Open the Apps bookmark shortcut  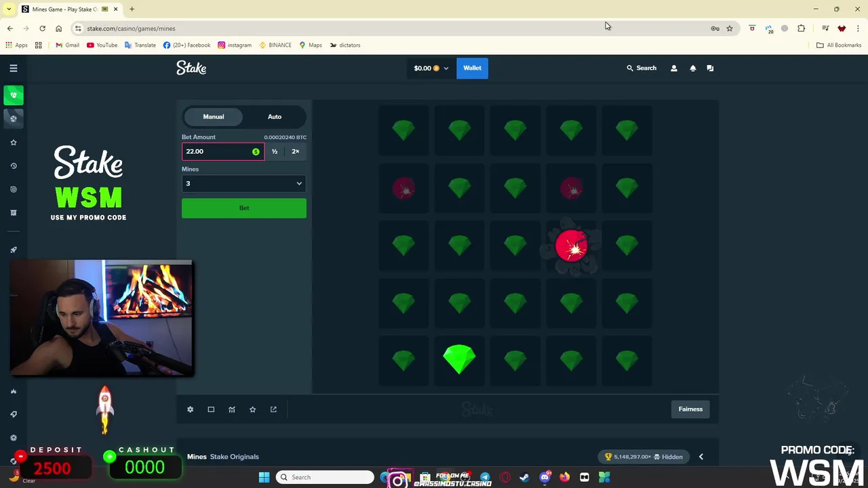16,45
